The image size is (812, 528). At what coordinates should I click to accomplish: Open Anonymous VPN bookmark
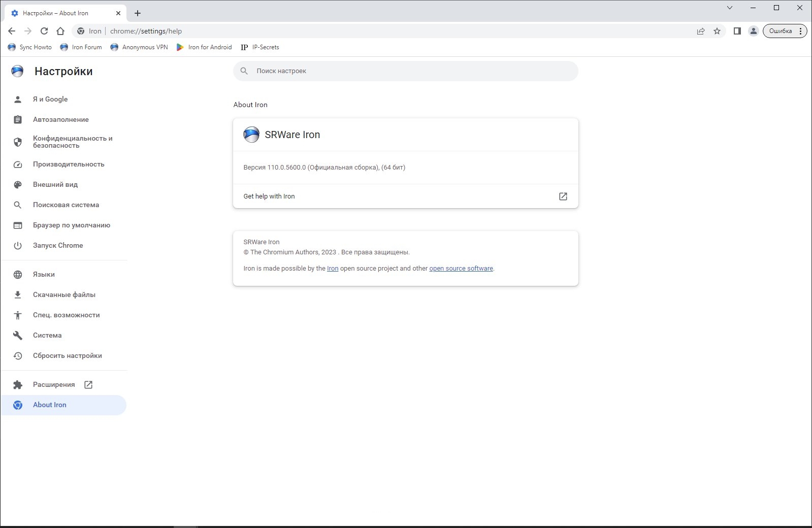tap(139, 47)
